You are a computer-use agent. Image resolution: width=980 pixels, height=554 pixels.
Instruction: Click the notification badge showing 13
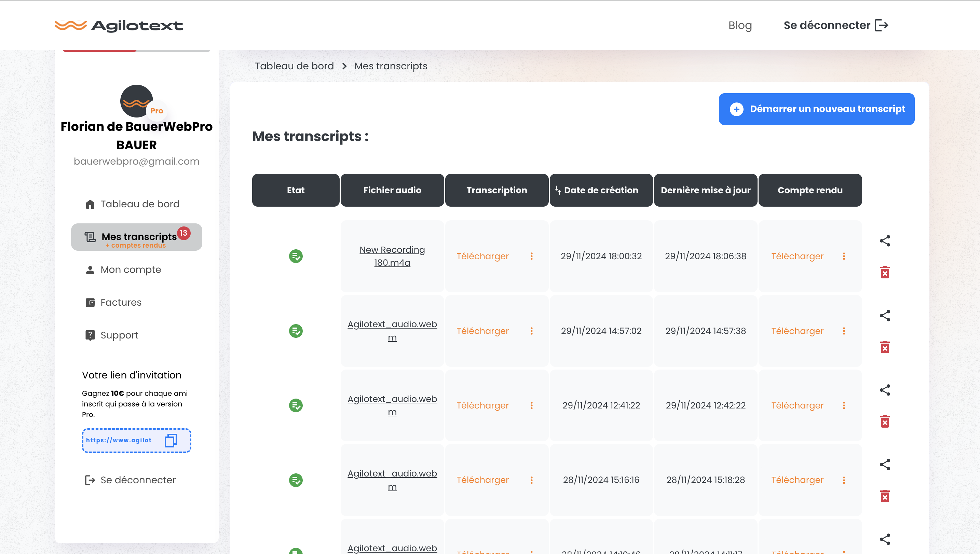coord(184,233)
